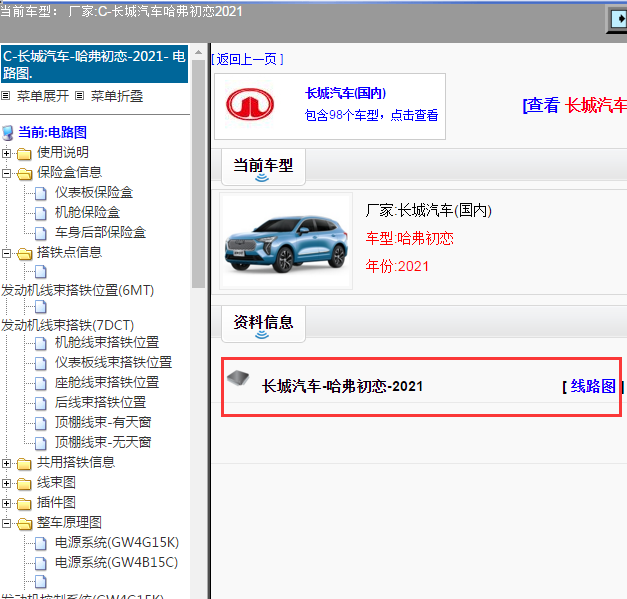Collapse the 整车原理图 tree node
The height and width of the screenshot is (599, 627).
point(6,523)
